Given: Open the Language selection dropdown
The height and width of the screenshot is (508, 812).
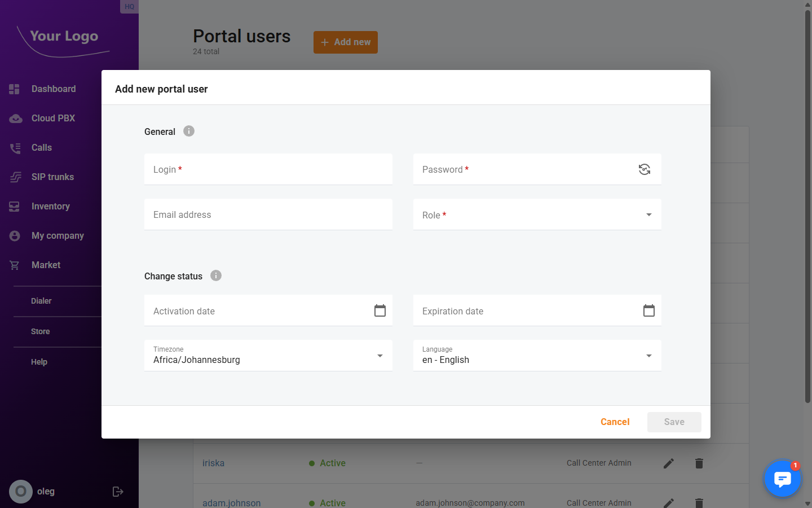Looking at the screenshot, I should click(648, 356).
